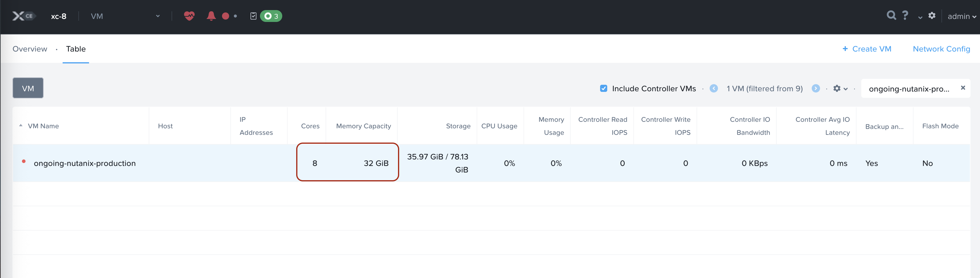Open Network Config
The height and width of the screenshot is (278, 980).
[x=941, y=49]
